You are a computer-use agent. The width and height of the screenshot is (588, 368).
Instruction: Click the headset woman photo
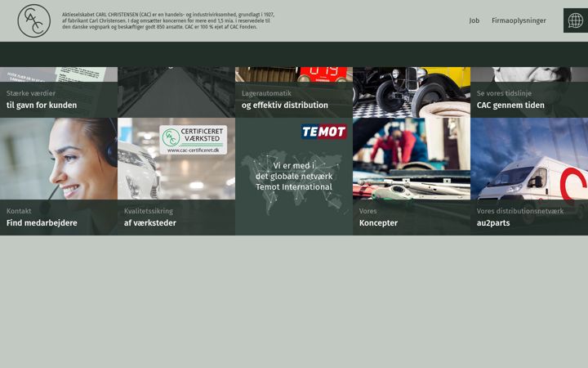[x=59, y=159]
